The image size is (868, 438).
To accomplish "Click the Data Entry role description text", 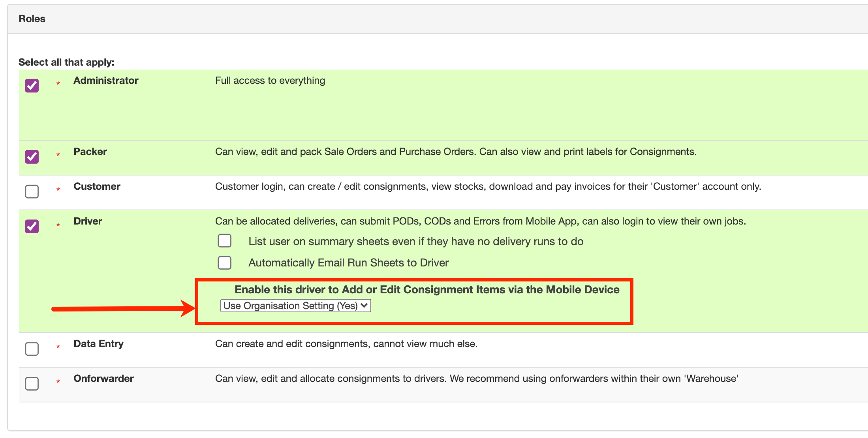I will [x=346, y=344].
